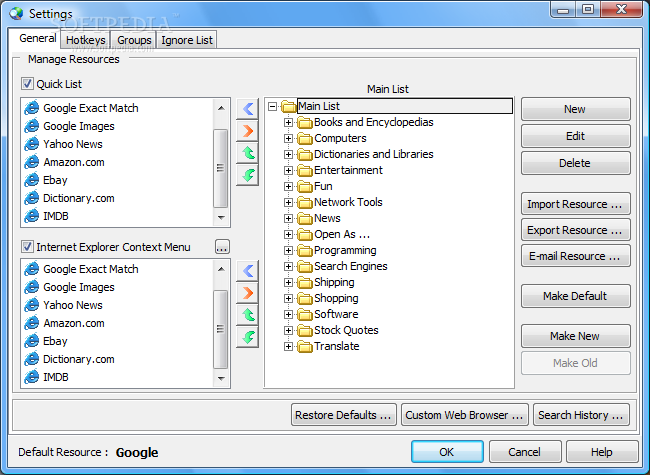Click the New button
650x475 pixels.
575,109
